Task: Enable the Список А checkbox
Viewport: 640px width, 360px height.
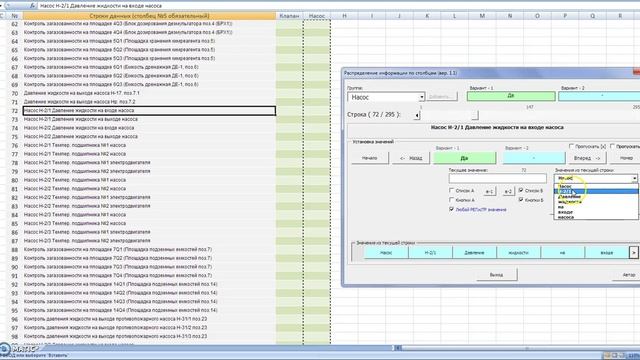Action: (x=451, y=190)
